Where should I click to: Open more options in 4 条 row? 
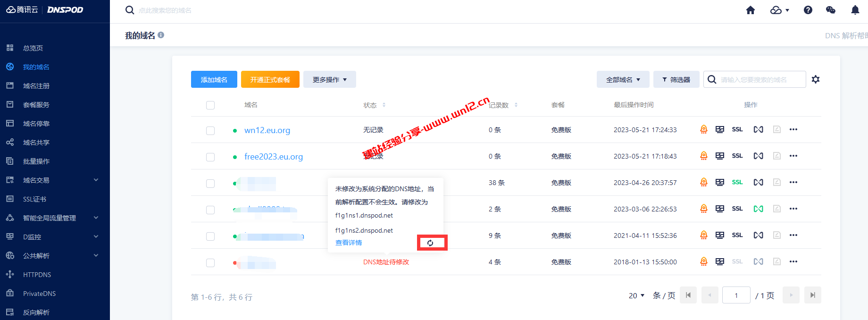[793, 261]
